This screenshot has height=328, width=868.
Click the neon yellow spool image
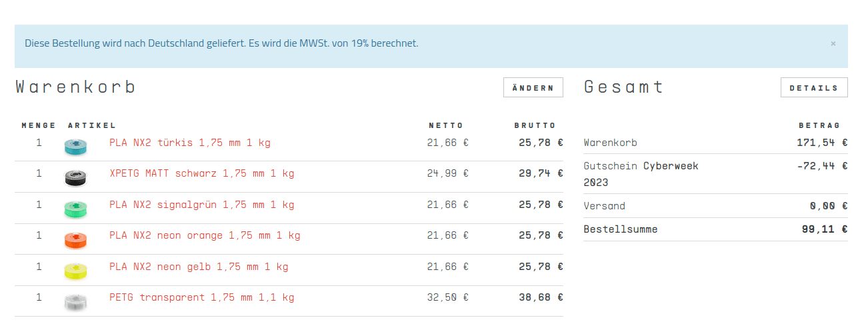[x=75, y=270]
